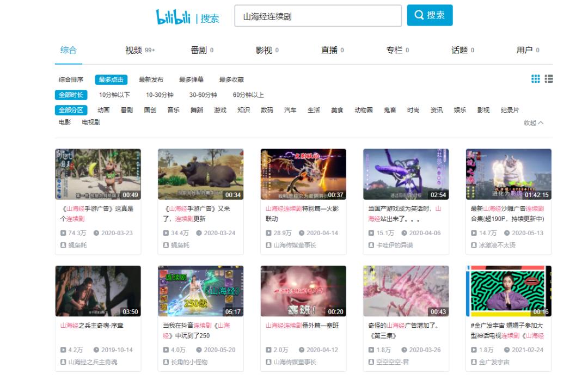Visit uploader 长角的小怪物
The height and width of the screenshot is (380, 588).
click(189, 362)
